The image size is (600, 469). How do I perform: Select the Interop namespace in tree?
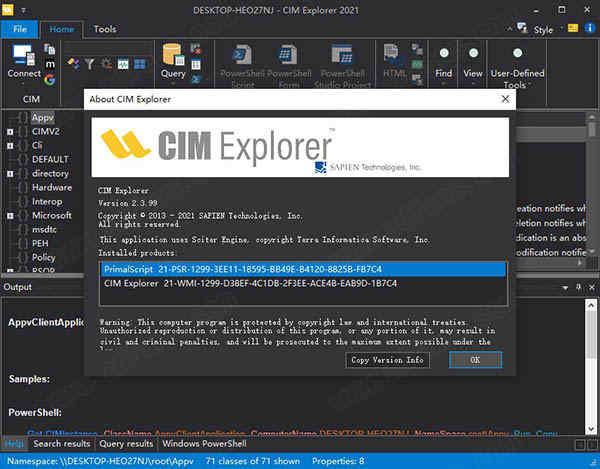[47, 202]
